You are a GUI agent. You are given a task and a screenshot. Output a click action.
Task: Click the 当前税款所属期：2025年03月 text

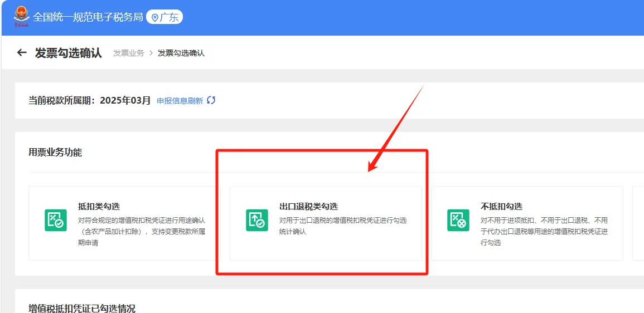tap(90, 100)
